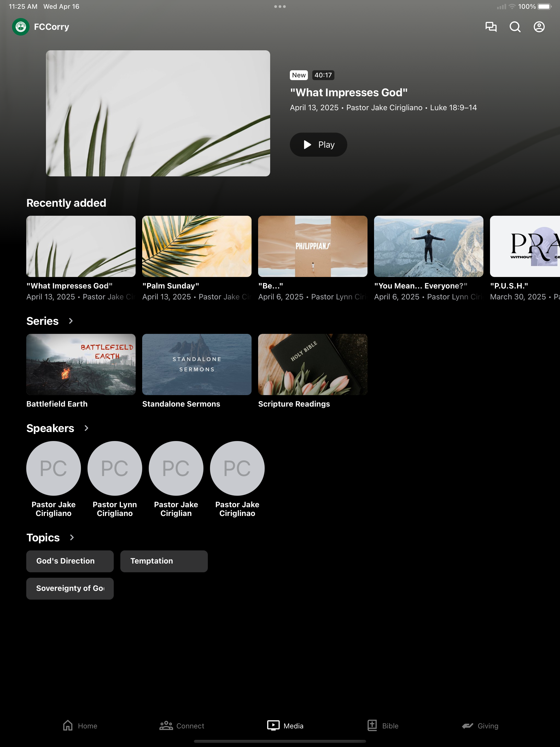Switch to the Giving tab
560x747 pixels.
pos(480,726)
